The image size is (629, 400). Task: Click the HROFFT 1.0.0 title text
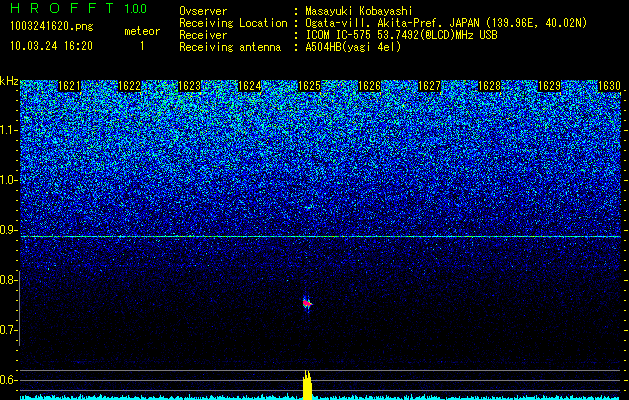point(79,8)
